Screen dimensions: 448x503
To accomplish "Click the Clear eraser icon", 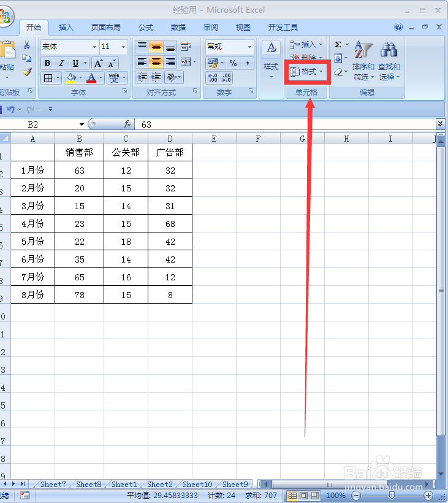I will click(x=338, y=72).
